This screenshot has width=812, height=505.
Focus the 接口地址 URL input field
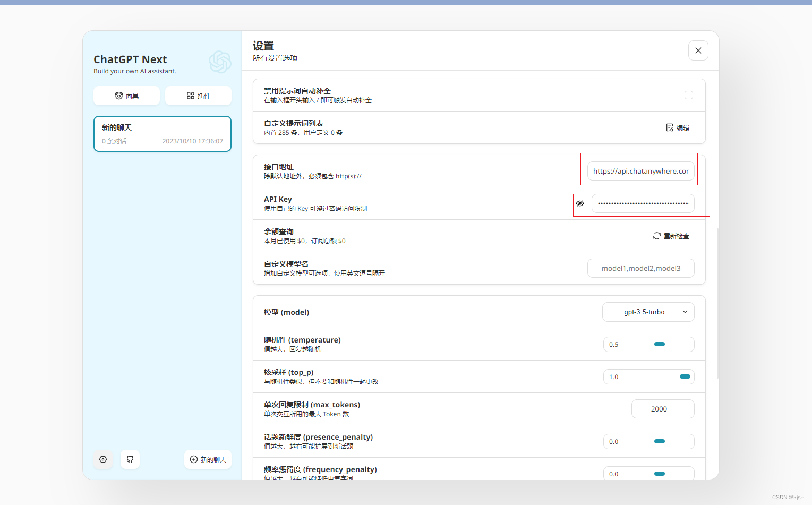pos(641,171)
